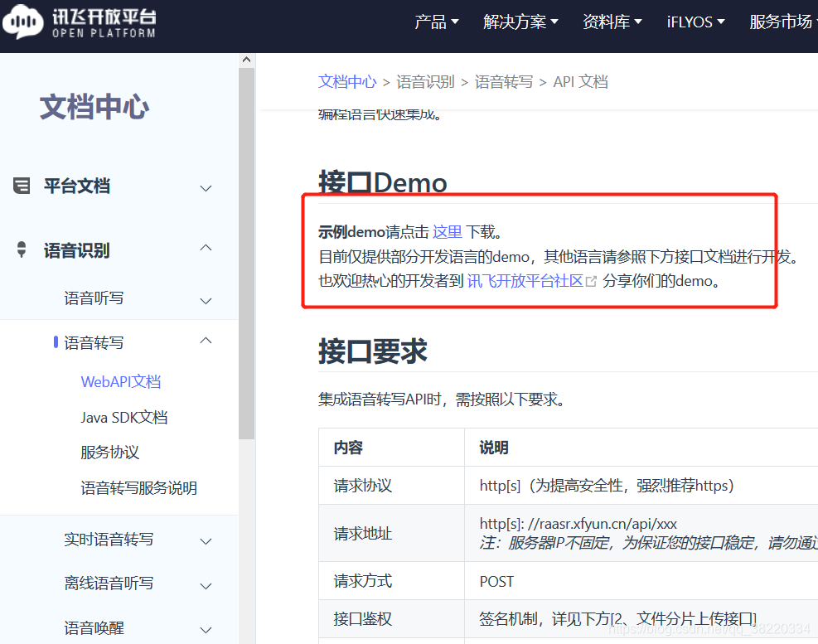Click the 接口要求 heading

tap(373, 351)
